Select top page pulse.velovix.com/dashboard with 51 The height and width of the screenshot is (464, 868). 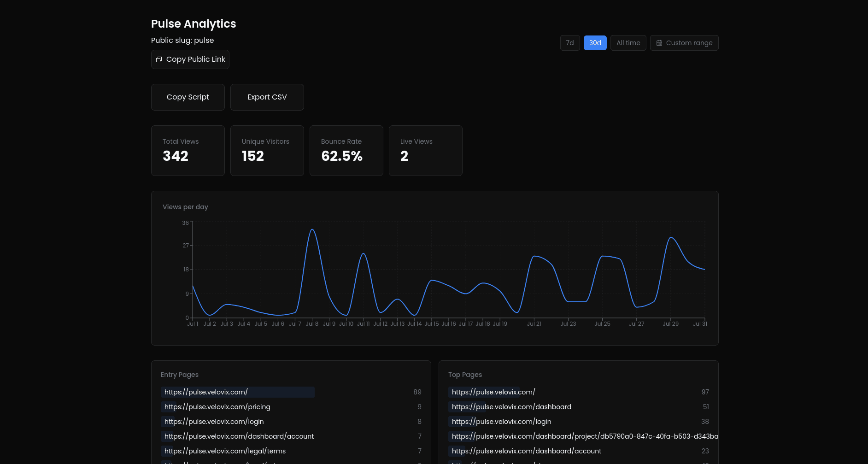point(579,407)
